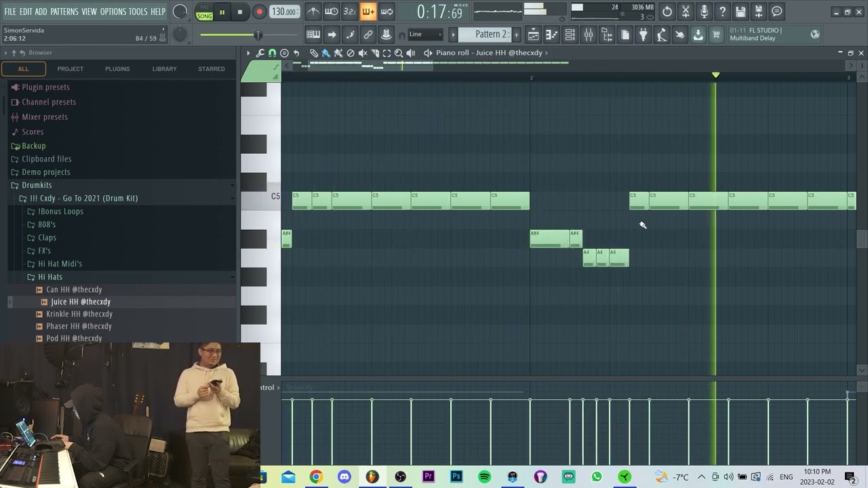Open the EDIT menu

[26, 12]
